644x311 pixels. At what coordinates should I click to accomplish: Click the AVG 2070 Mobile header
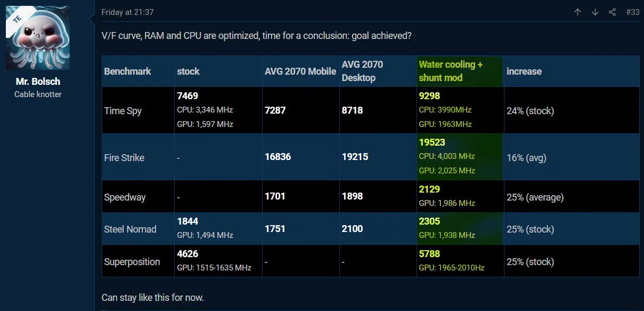point(300,71)
